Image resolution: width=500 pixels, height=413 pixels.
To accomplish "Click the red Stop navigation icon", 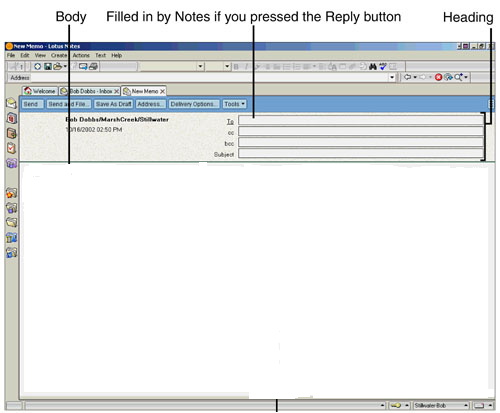I will [439, 77].
